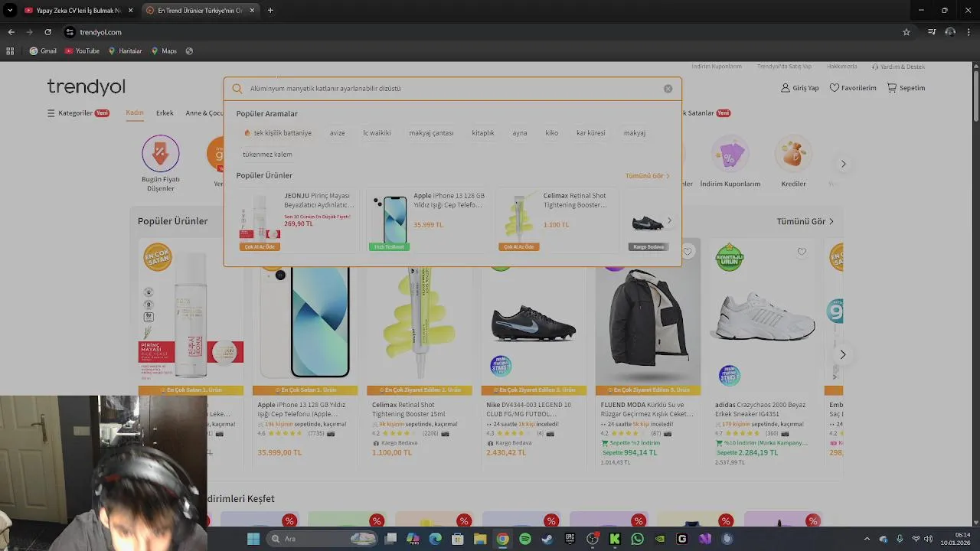This screenshot has width=980, height=551.
Task: Bookmark this page with the star icon
Action: click(x=906, y=32)
